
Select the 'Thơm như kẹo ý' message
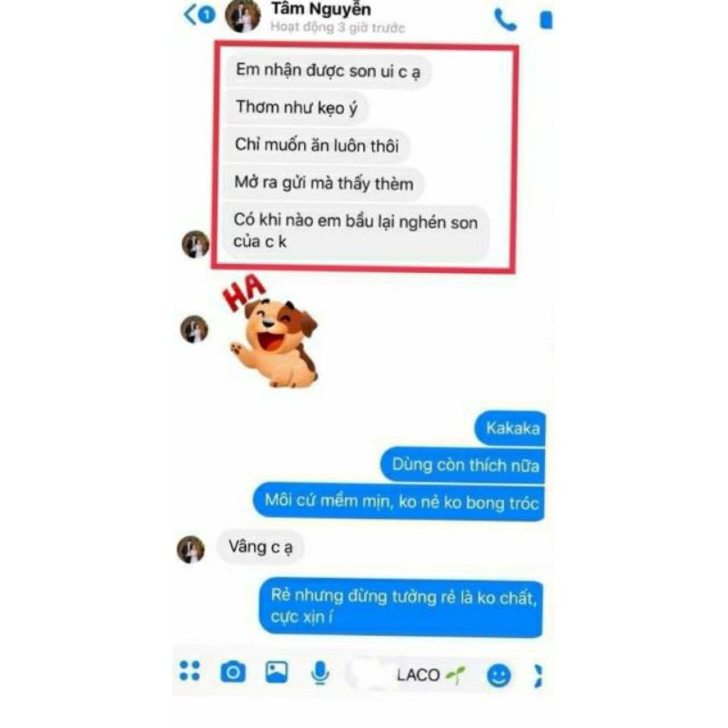297,107
